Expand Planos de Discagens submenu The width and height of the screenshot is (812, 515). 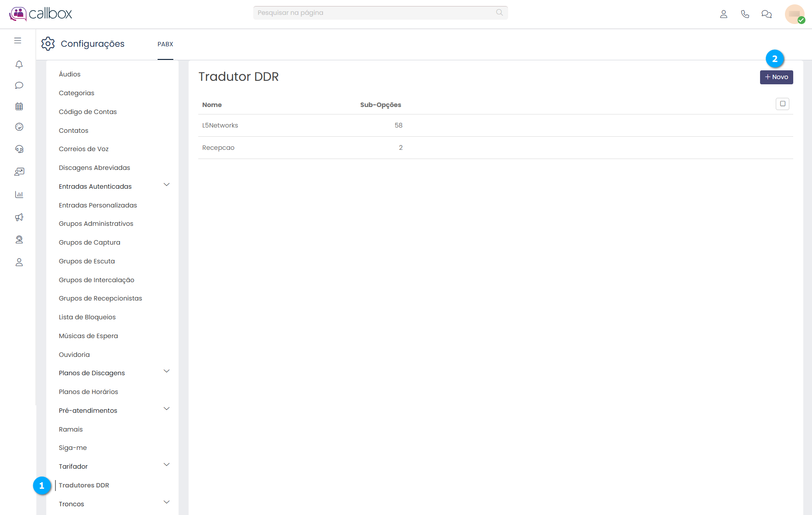[166, 371]
